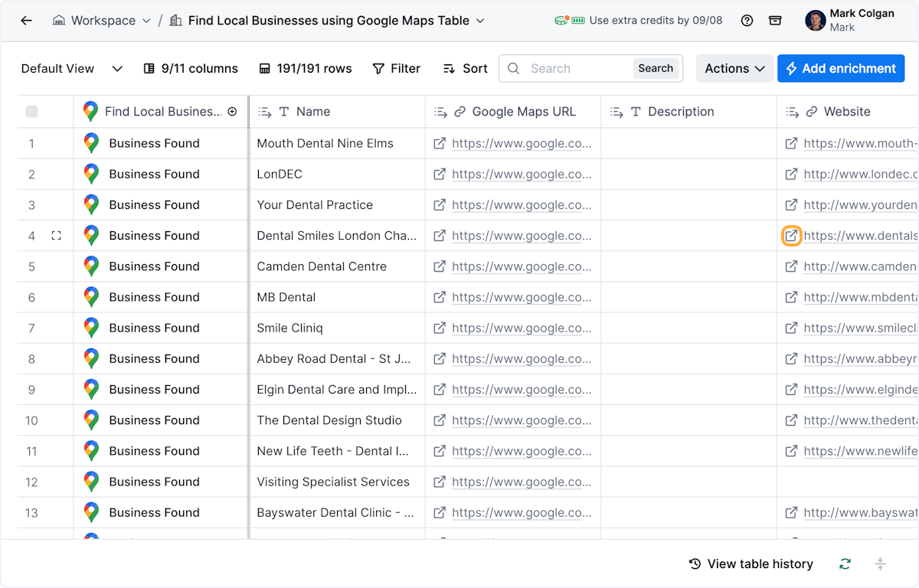
Task: Open website link icon for Camden Dental Centre
Action: [791, 266]
